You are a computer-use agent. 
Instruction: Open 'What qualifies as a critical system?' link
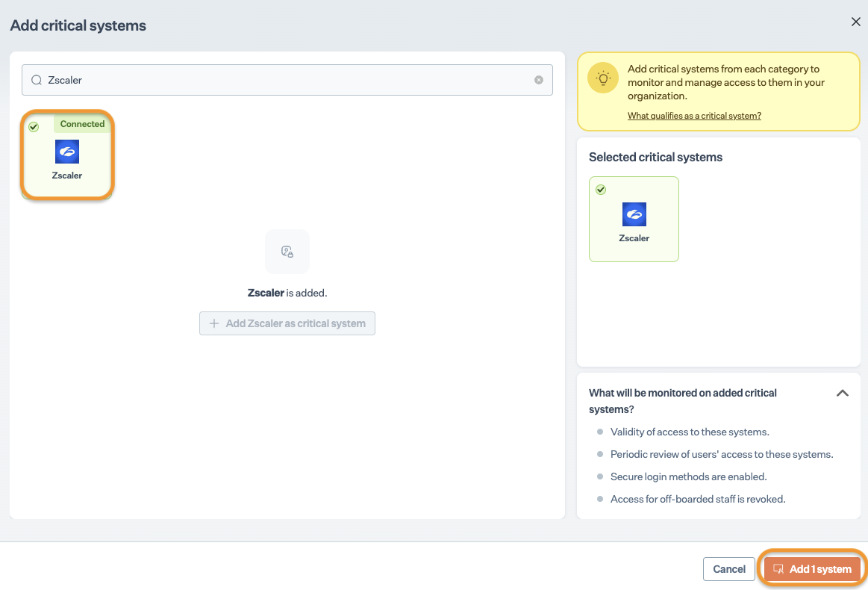694,116
